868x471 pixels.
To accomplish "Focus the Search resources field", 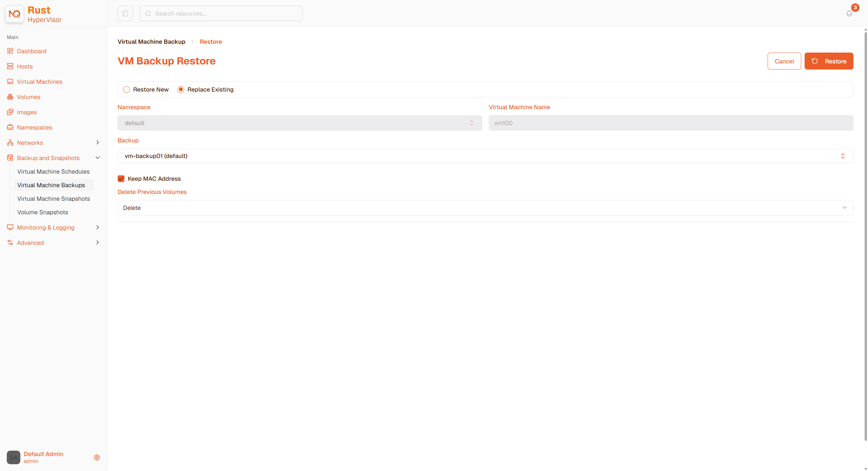I will click(221, 14).
